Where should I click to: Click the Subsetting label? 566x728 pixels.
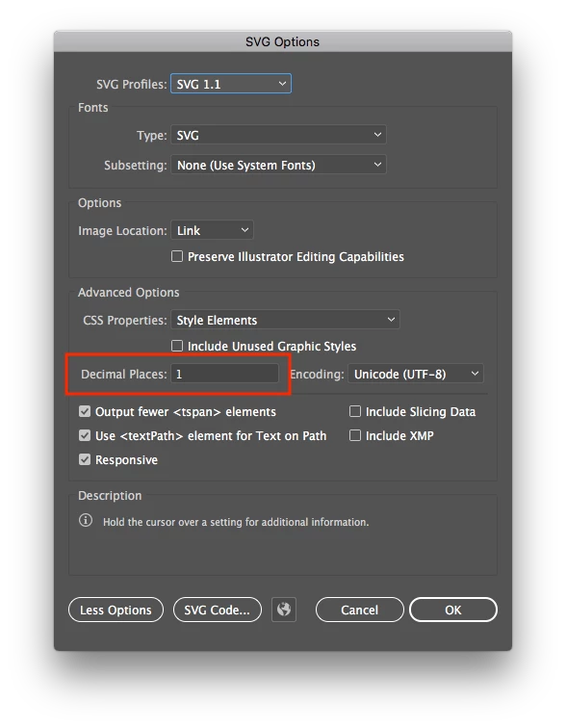136,166
